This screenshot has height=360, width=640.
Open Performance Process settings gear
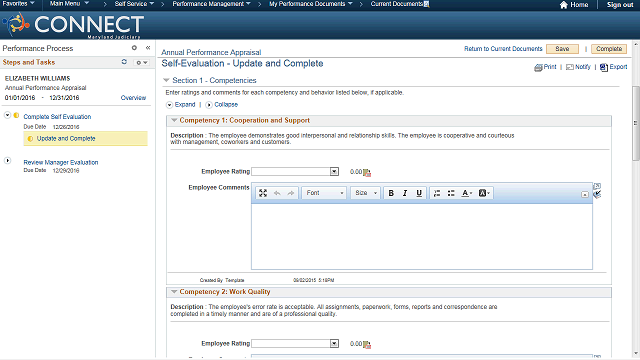[134, 48]
